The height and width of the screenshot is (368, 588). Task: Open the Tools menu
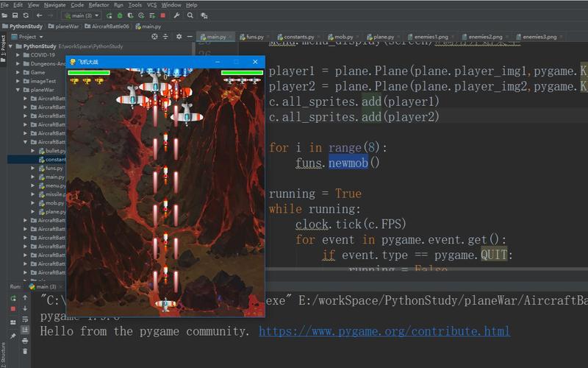coord(135,5)
